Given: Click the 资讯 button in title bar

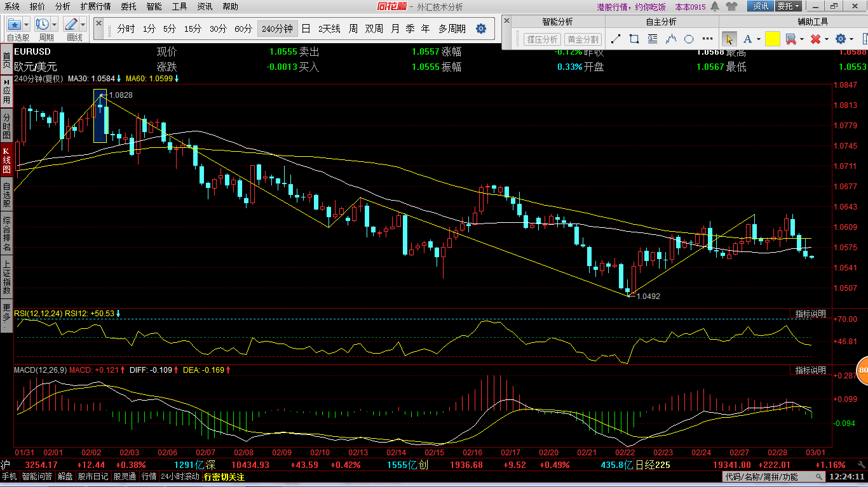Looking at the screenshot, I should click(761, 6).
